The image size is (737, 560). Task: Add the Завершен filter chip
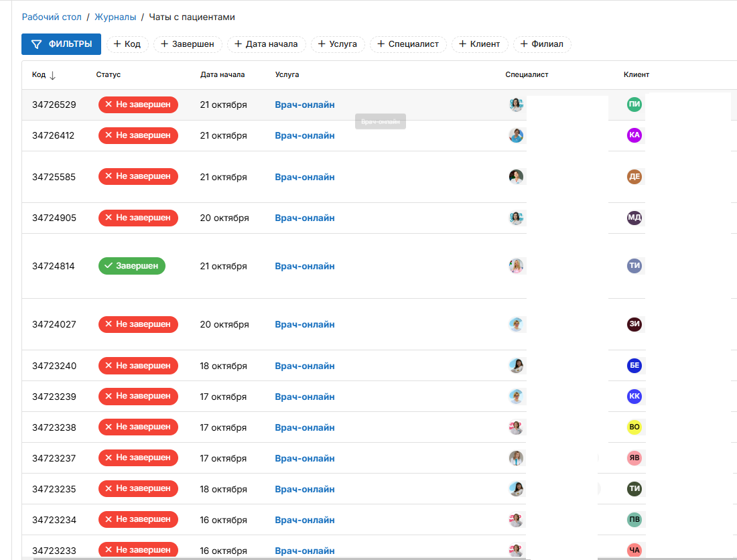[x=187, y=44]
